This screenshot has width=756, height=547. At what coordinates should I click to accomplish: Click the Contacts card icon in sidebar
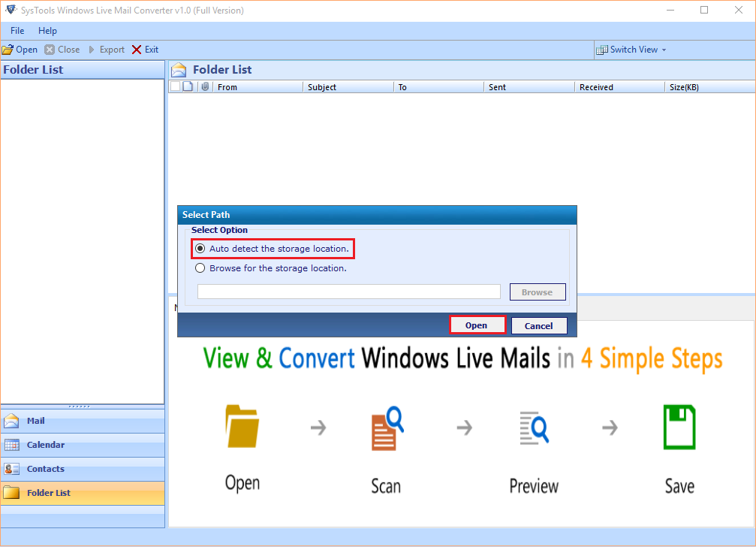coord(11,469)
